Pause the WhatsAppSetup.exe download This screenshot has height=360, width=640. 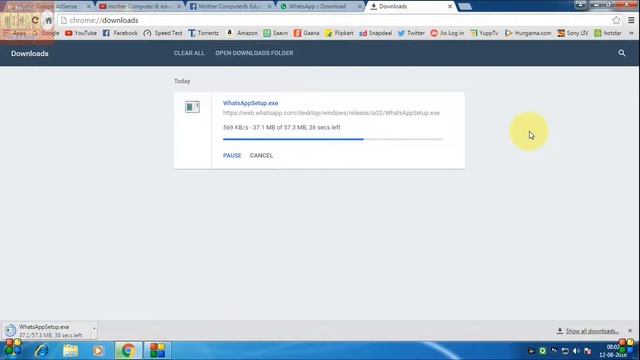[232, 156]
